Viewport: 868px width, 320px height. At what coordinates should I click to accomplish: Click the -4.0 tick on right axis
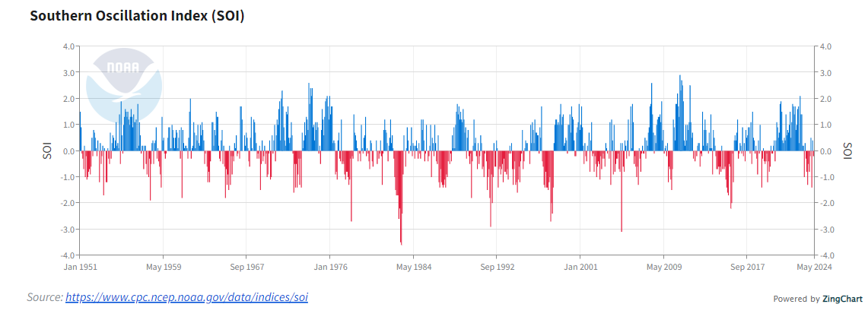[x=826, y=255]
